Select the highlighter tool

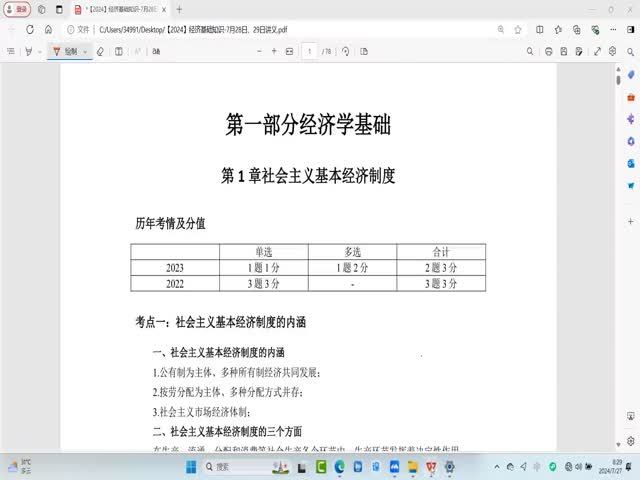[x=29, y=51]
